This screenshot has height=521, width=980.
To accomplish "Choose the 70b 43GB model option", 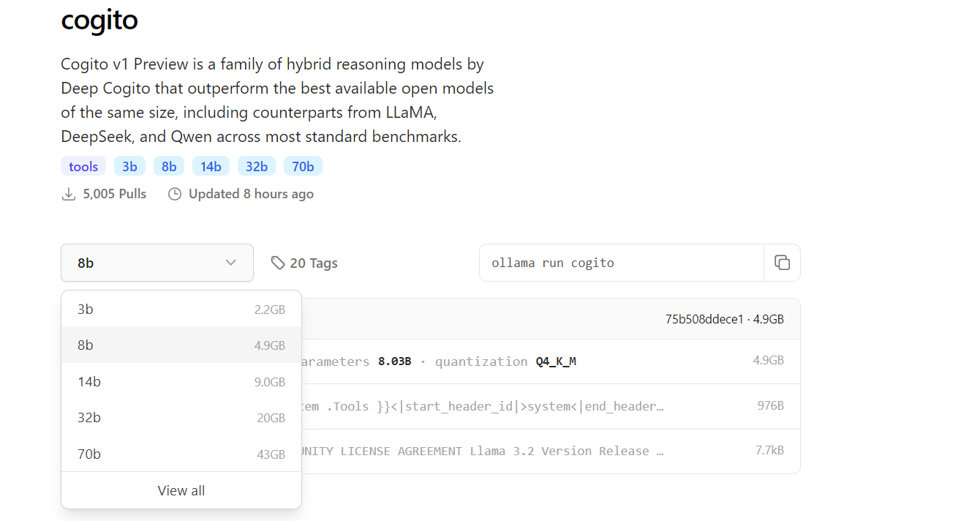I will coord(181,454).
